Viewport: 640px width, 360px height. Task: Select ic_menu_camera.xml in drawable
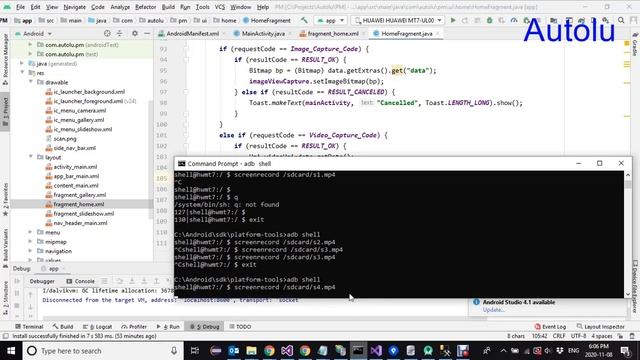(80, 110)
